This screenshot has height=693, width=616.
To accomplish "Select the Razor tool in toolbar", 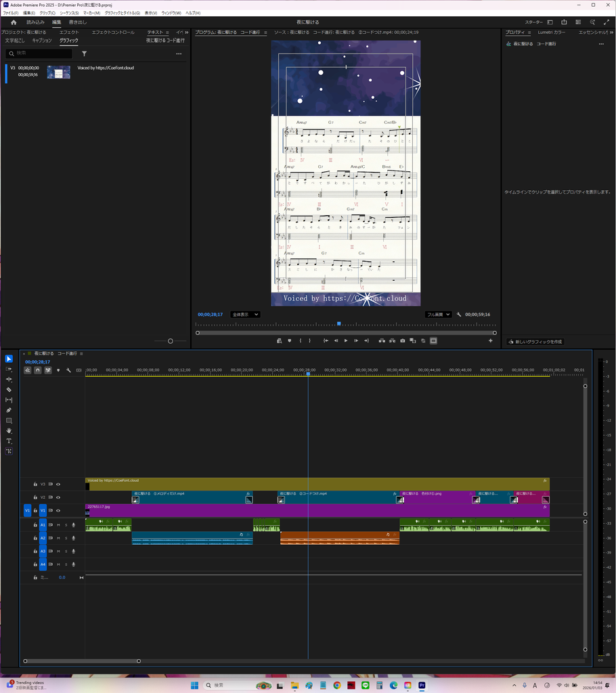I will pos(9,390).
